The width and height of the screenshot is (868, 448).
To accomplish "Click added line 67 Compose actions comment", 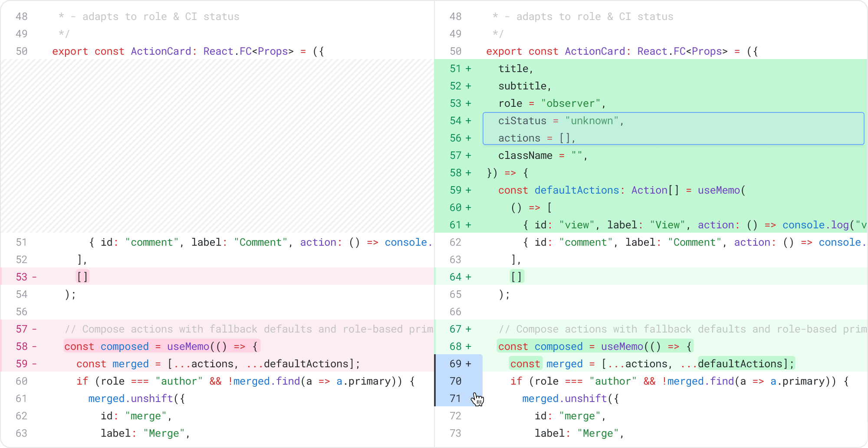I will tap(651, 329).
